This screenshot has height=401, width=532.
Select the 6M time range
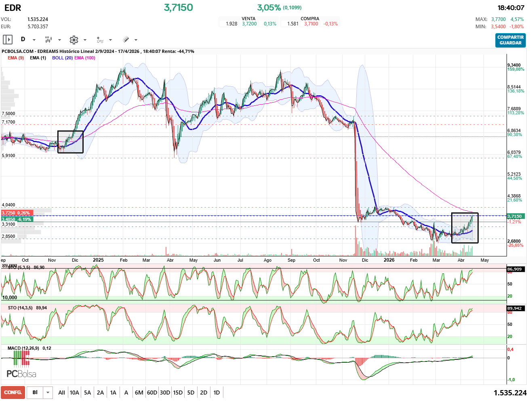139,393
